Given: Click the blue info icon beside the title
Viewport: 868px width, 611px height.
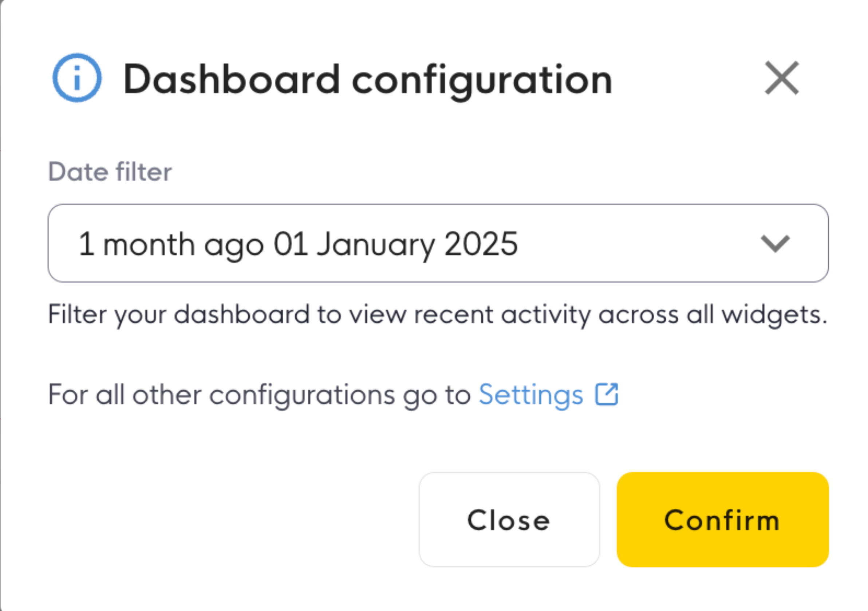Looking at the screenshot, I should 77,78.
